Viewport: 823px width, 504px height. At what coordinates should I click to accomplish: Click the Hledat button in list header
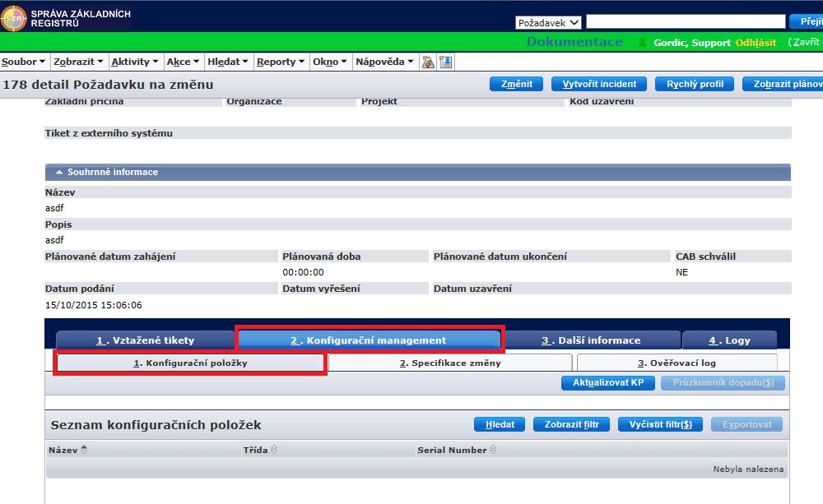click(500, 424)
